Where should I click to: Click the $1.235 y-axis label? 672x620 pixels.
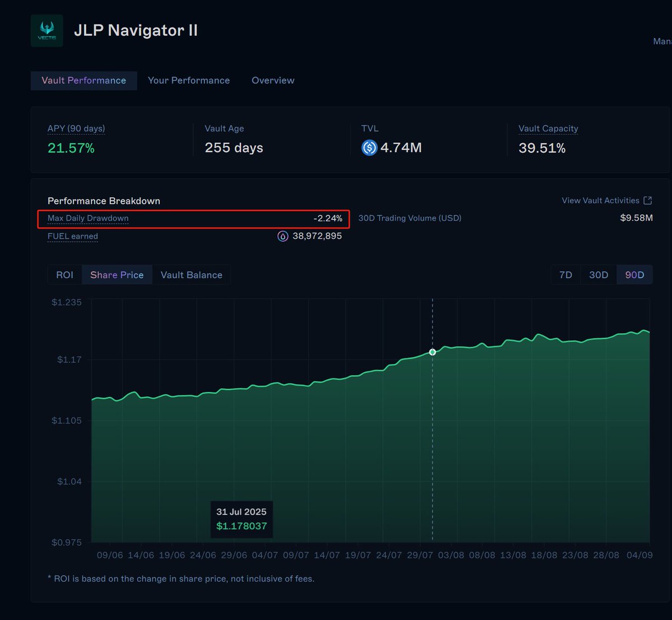click(x=67, y=302)
